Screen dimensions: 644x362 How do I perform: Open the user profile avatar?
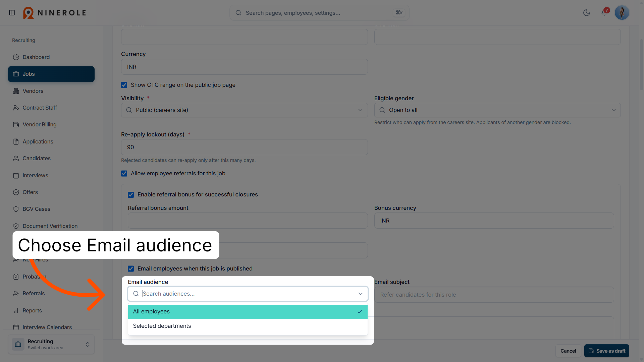pyautogui.click(x=622, y=13)
